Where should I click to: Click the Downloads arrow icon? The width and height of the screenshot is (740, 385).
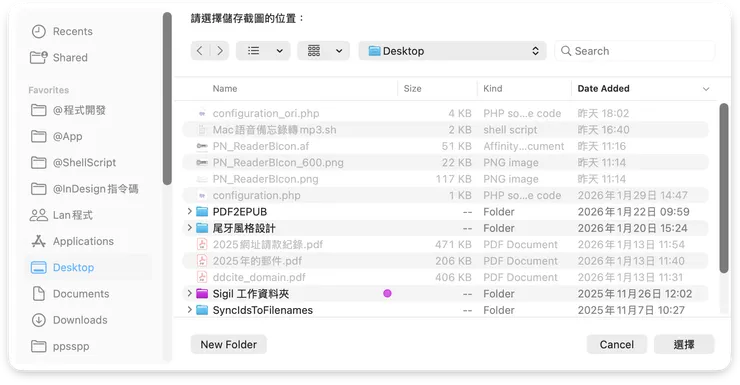click(x=39, y=320)
